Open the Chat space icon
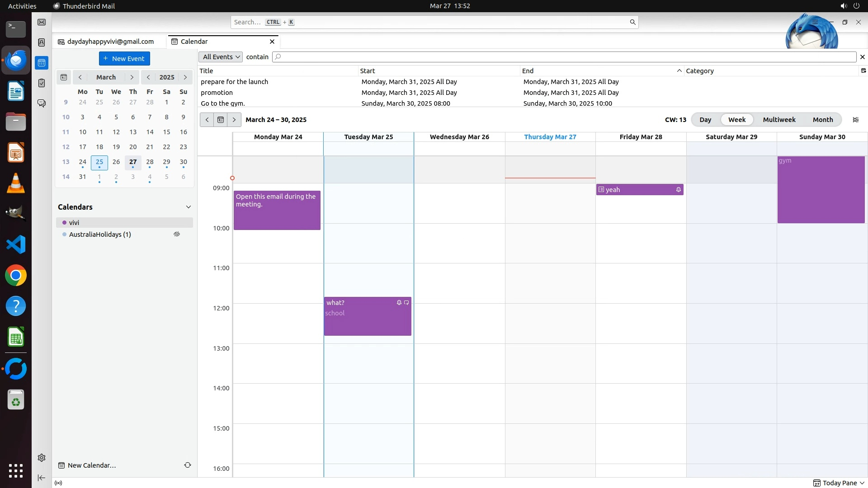The height and width of the screenshot is (488, 868). coord(42,103)
